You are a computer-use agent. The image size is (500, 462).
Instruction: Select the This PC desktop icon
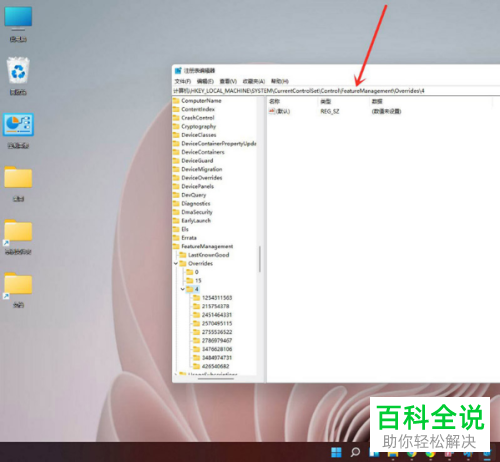18,24
